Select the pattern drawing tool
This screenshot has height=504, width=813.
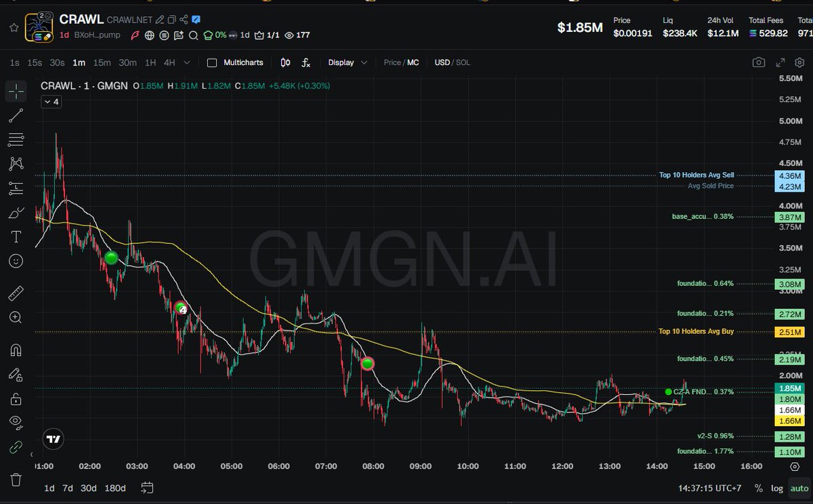(16, 164)
